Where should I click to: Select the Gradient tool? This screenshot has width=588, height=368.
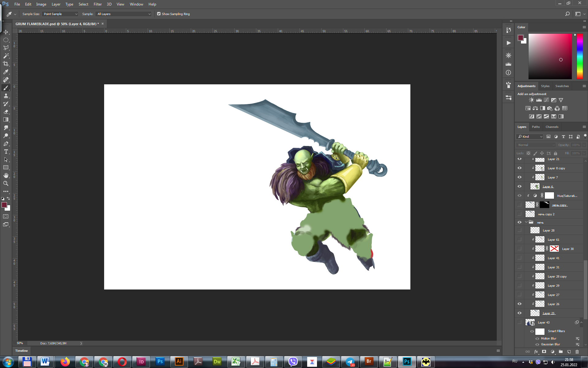6,120
